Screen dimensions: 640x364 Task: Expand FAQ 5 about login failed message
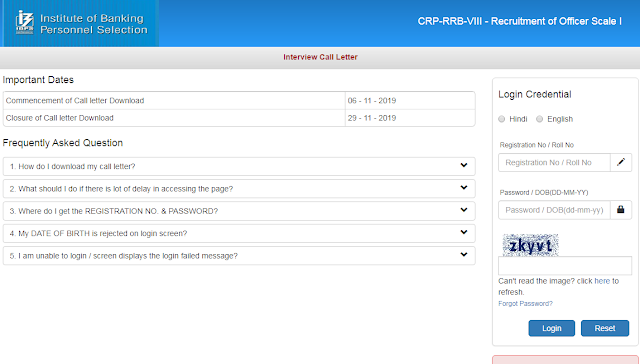coord(239,256)
